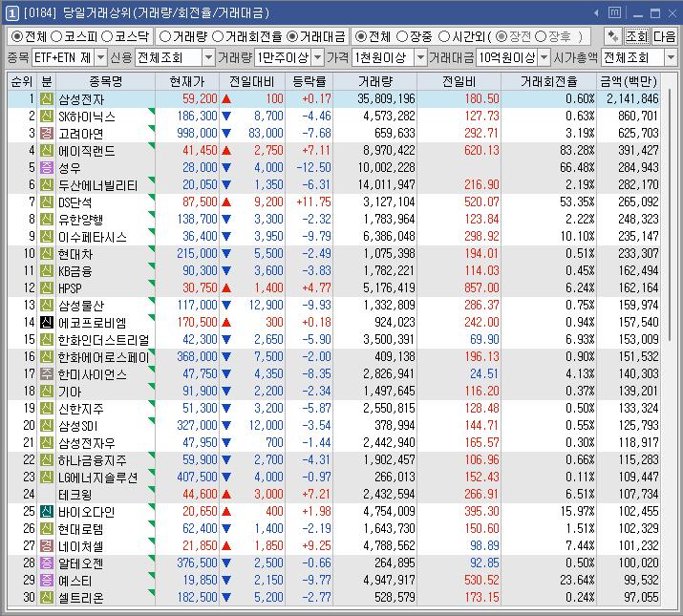683x616 pixels.
Task: Open the 시가총액 전체조회 dropdown
Action: [x=671, y=57]
